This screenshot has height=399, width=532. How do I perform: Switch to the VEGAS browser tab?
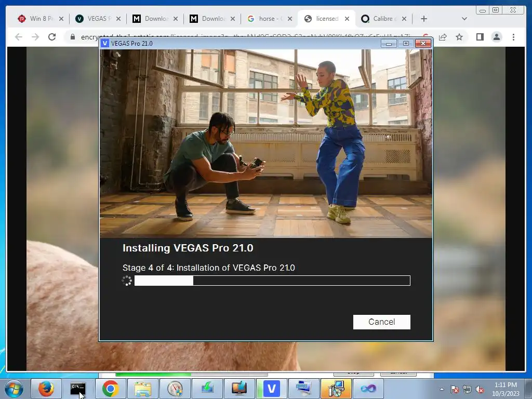pyautogui.click(x=98, y=19)
